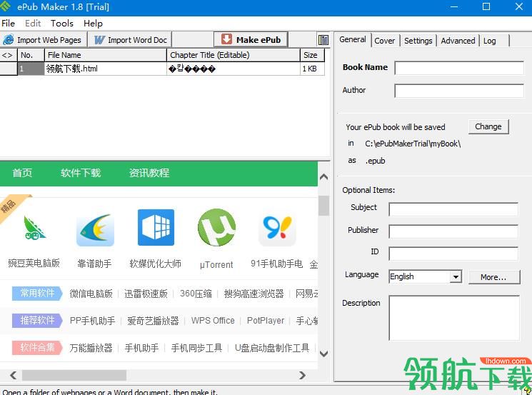The width and height of the screenshot is (532, 395).
Task: Click the Internet Explorer icon on Import Web Pages
Action: coord(8,40)
